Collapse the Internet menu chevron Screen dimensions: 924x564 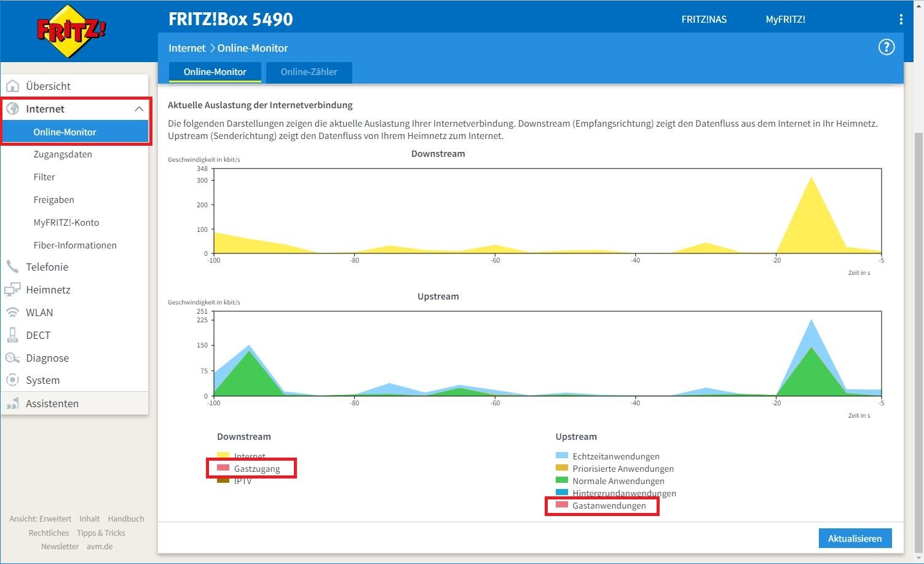[x=139, y=109]
